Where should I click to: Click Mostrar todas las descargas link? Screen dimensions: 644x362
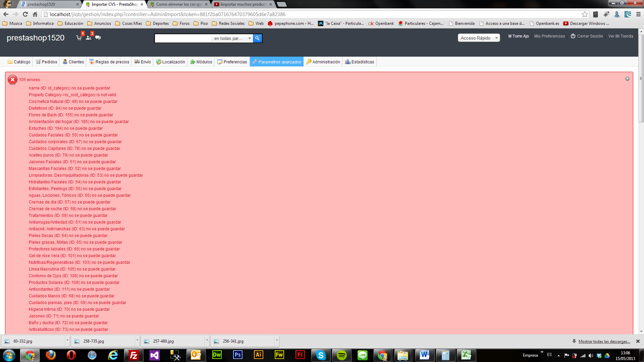pyautogui.click(x=604, y=341)
